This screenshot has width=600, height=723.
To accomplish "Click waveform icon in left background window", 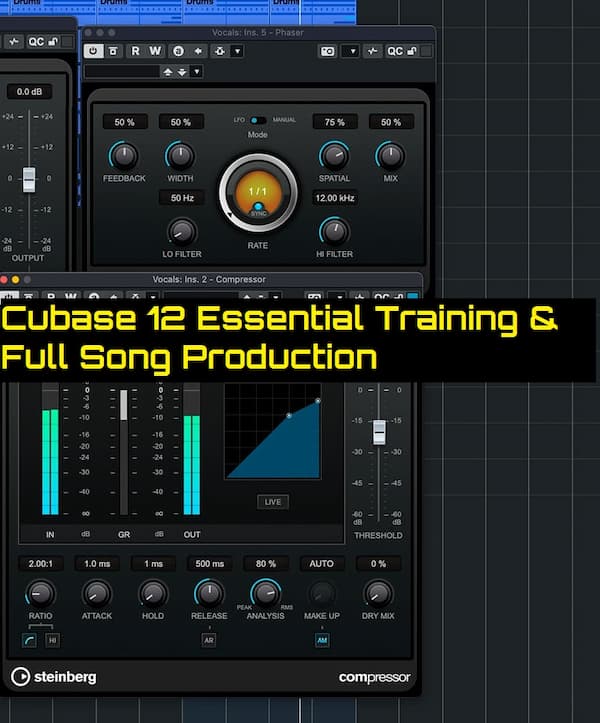I will click(x=14, y=42).
